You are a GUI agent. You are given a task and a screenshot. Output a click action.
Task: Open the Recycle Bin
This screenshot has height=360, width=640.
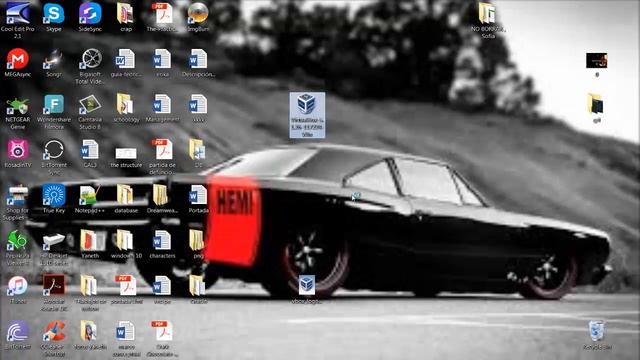click(597, 336)
